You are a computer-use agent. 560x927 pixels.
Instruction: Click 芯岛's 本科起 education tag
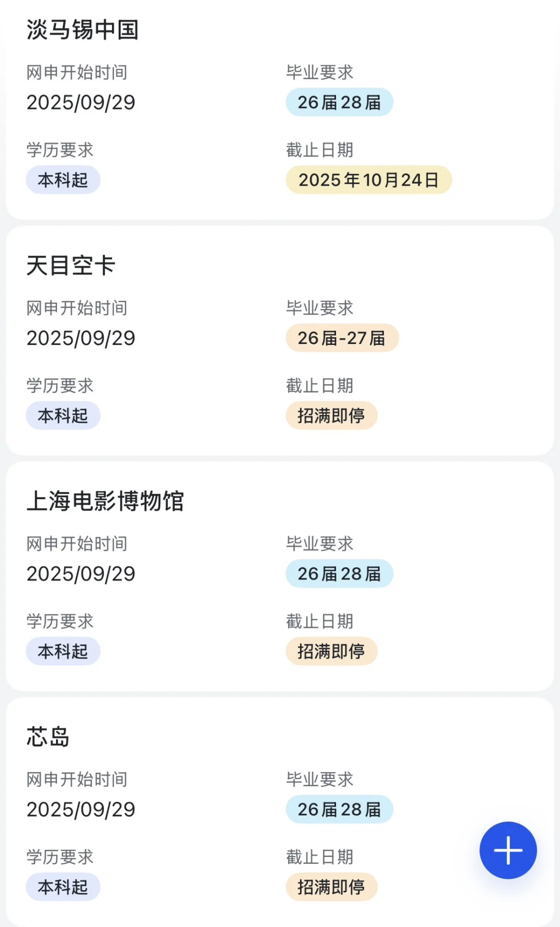pos(63,887)
